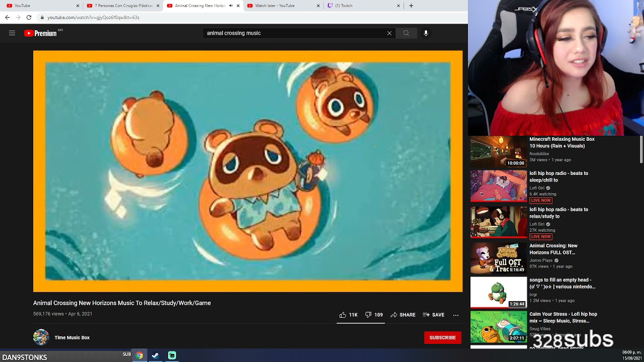Open Minecraft Relaxing Music Box video title
644x362 pixels.
[x=562, y=142]
